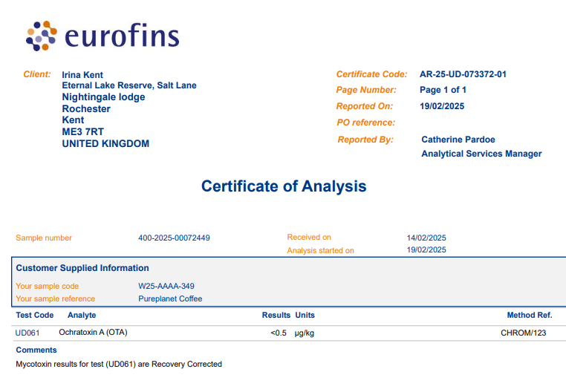Select the reporter name Catherine Pardoe
This screenshot has width=566, height=392.
(x=458, y=140)
